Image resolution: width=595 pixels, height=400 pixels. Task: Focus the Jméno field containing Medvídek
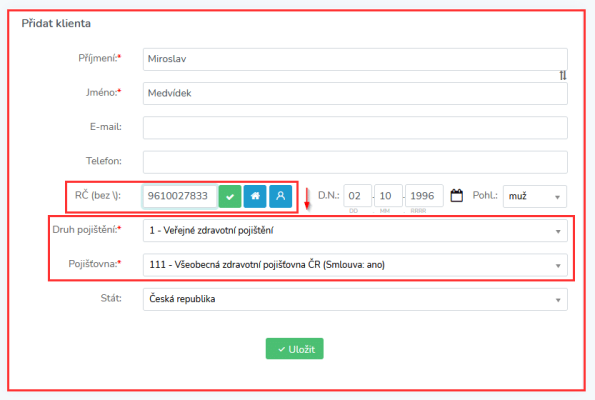(355, 93)
